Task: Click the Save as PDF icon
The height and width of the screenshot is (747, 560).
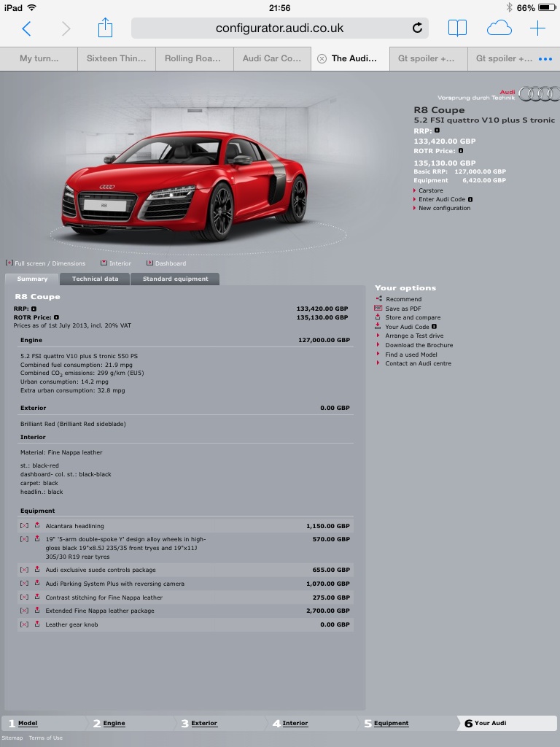Action: 378,309
